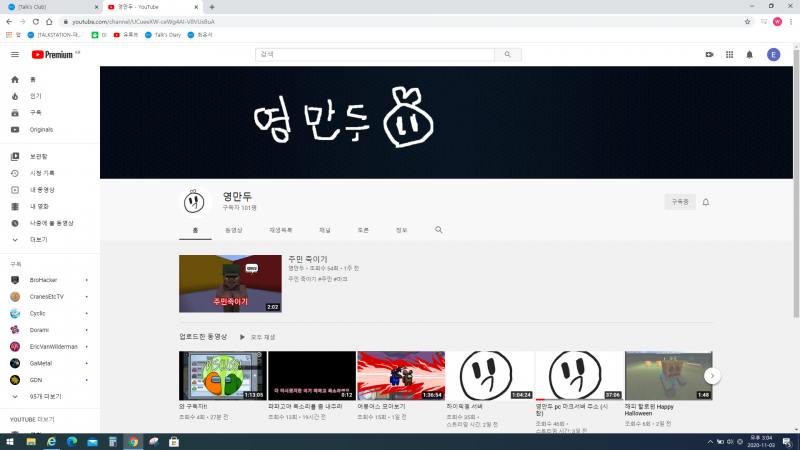
Task: Search within channel using magnifier icon
Action: (438, 230)
